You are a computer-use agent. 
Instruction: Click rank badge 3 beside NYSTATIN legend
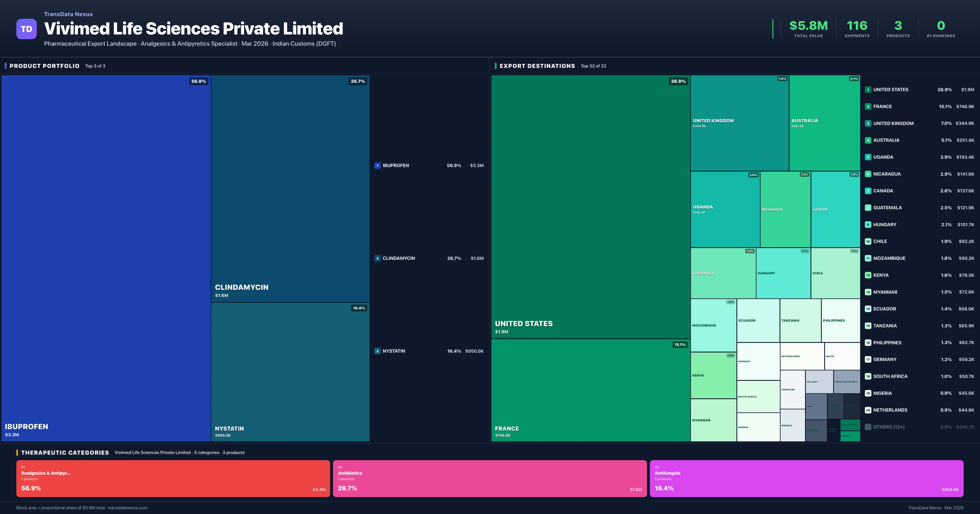pyautogui.click(x=377, y=351)
